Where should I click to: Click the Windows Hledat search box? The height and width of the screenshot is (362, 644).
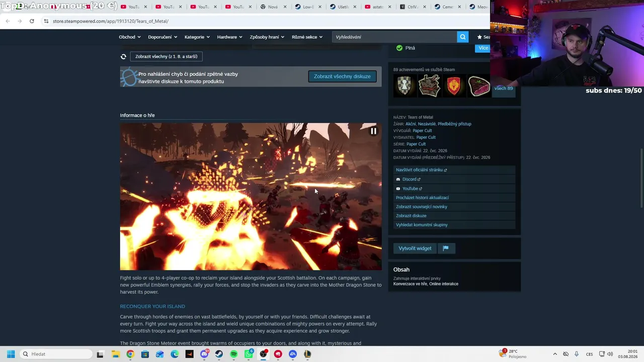(56, 354)
